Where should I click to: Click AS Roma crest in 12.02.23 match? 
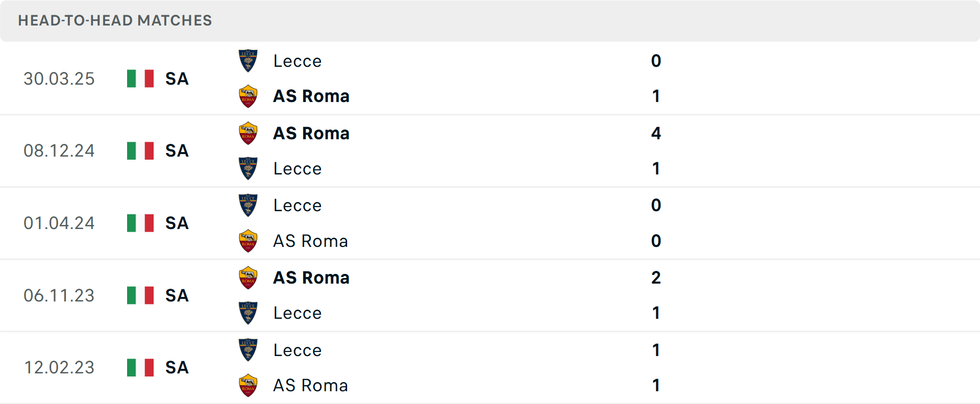248,385
